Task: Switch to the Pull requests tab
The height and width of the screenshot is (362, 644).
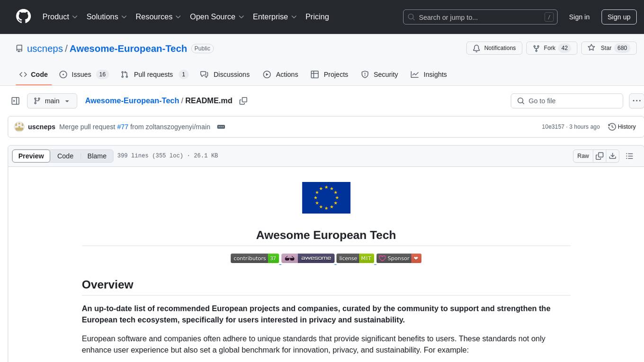Action: (154, 74)
